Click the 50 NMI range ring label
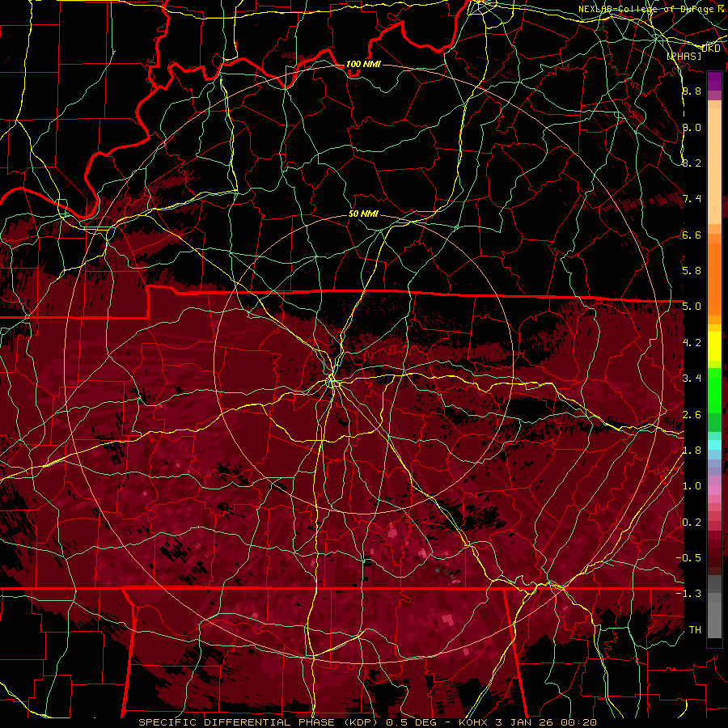This screenshot has height=728, width=728. pos(363,214)
